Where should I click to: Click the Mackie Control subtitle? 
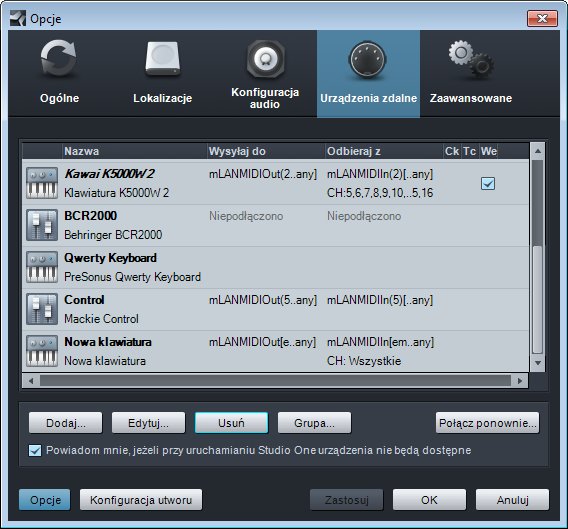pos(101,319)
